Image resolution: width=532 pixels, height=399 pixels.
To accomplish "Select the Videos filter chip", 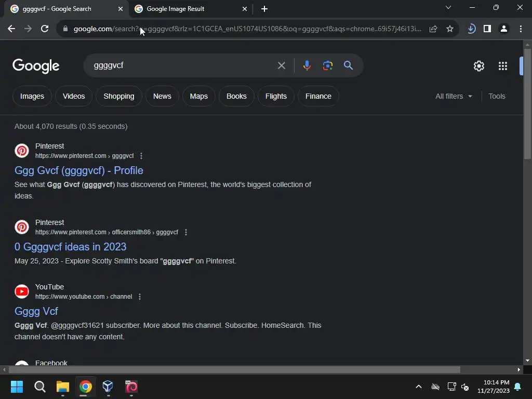I will pos(74,96).
